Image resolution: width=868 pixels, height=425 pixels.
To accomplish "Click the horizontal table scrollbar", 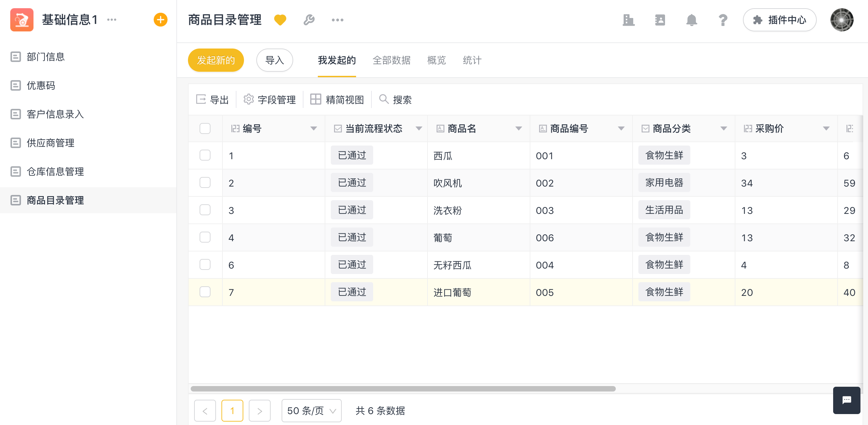I will [403, 389].
